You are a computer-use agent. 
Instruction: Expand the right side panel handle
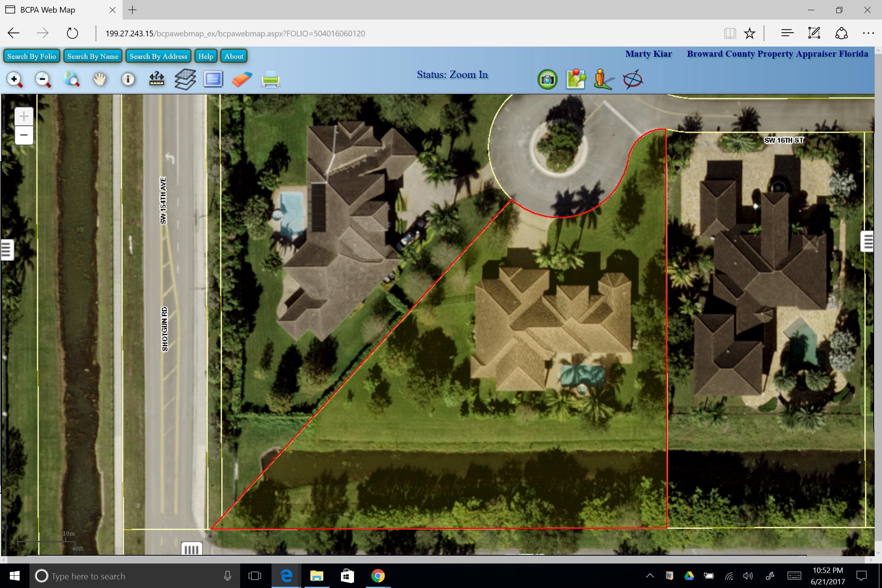pyautogui.click(x=867, y=241)
